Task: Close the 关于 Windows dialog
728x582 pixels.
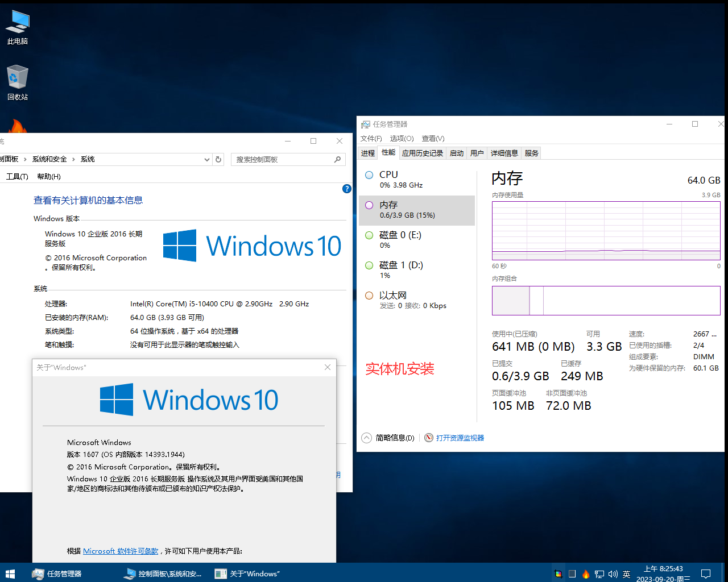Action: pos(328,367)
